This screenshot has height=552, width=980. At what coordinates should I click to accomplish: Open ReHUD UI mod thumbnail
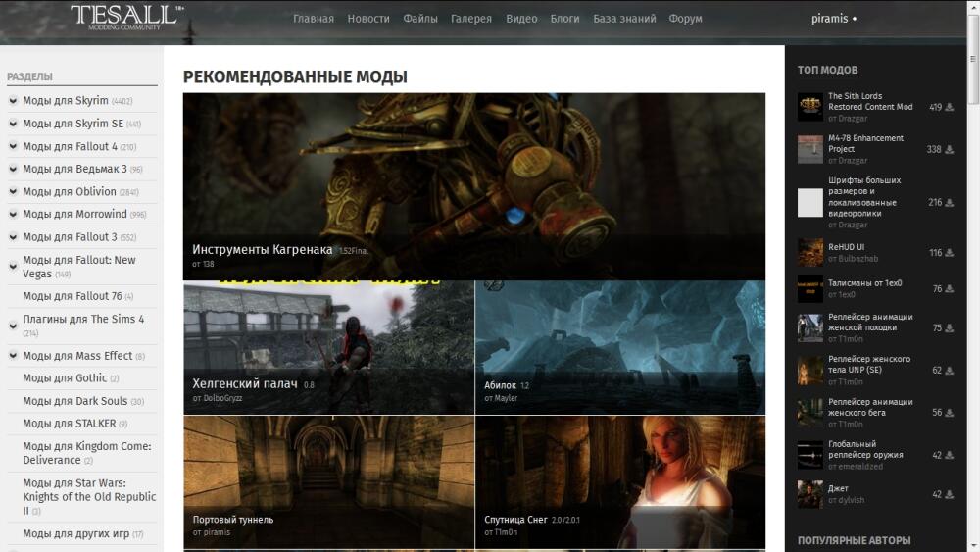(x=810, y=253)
